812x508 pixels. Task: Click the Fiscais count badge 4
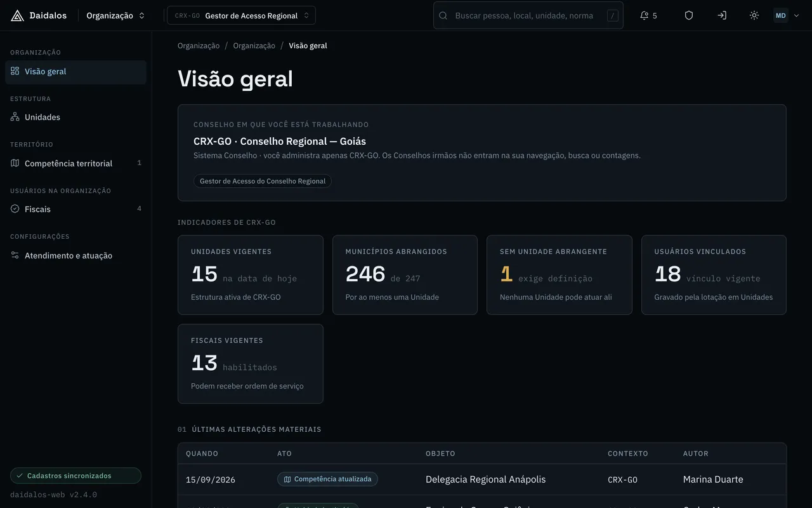pyautogui.click(x=140, y=209)
